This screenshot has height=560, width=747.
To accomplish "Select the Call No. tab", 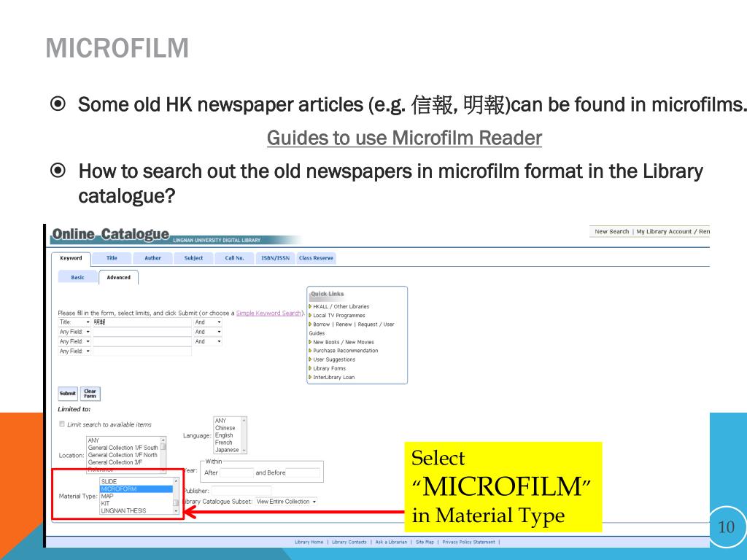I will 234,258.
